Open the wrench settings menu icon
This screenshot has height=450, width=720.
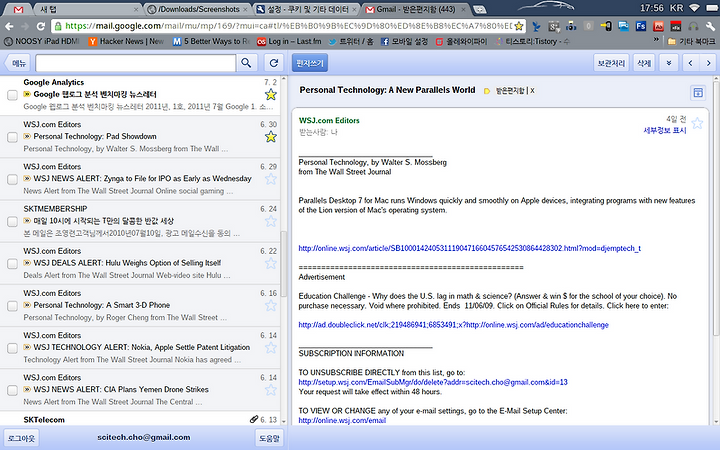[710, 26]
